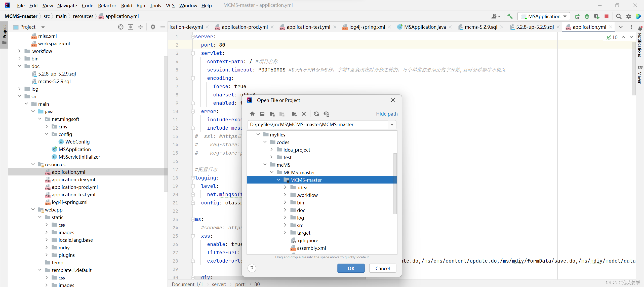Click Select Opened File target icon
Screen dimensions: 644x287
tap(121, 27)
